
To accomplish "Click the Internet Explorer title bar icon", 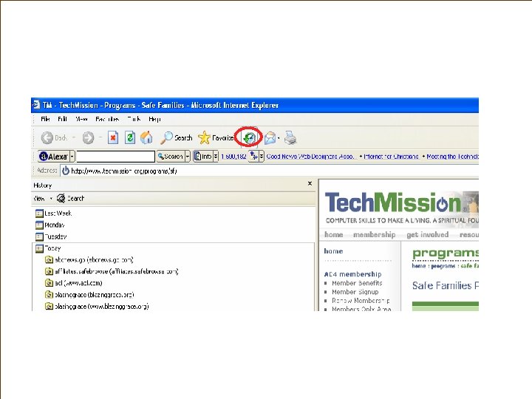I will coord(36,105).
